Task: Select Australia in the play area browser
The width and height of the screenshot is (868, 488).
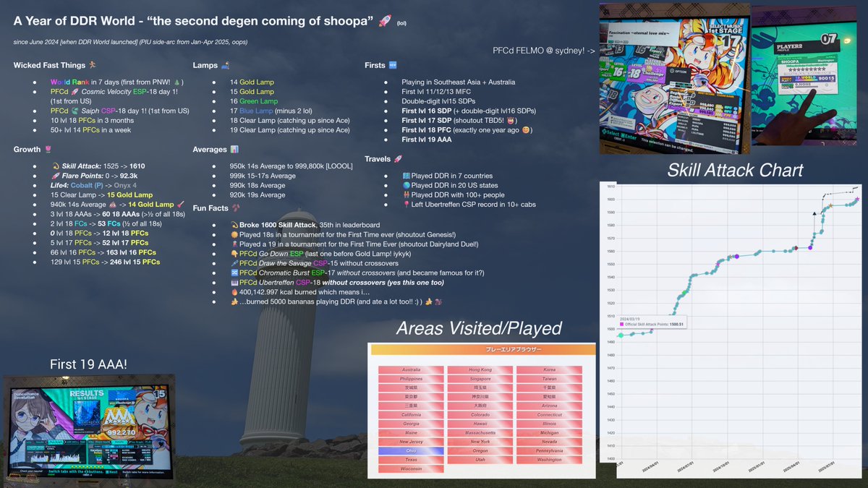Action: tap(411, 369)
